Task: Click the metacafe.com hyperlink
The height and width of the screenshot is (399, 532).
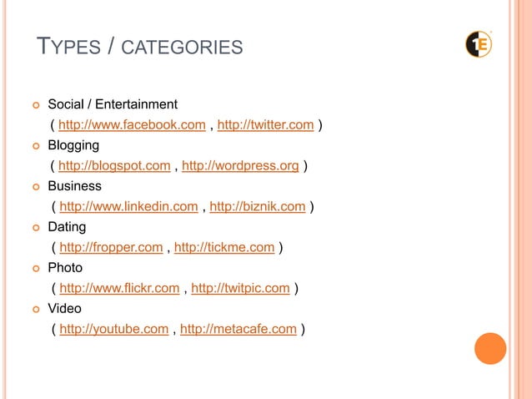Action: coord(238,329)
